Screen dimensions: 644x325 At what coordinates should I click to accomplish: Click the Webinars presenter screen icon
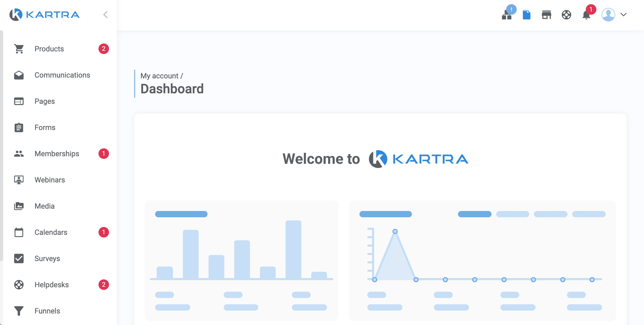19,180
